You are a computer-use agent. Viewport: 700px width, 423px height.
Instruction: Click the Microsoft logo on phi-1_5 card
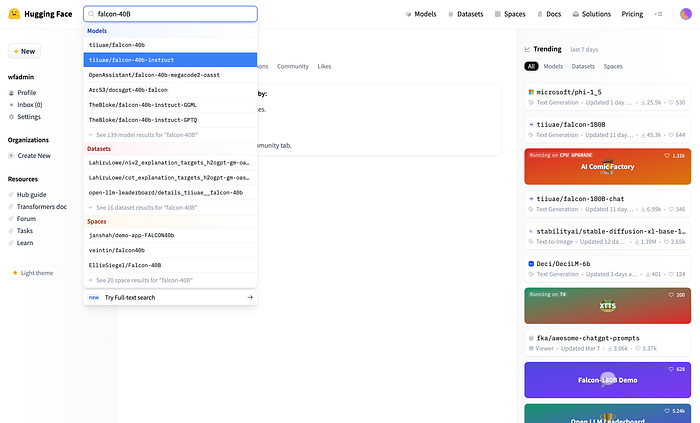[x=531, y=92]
